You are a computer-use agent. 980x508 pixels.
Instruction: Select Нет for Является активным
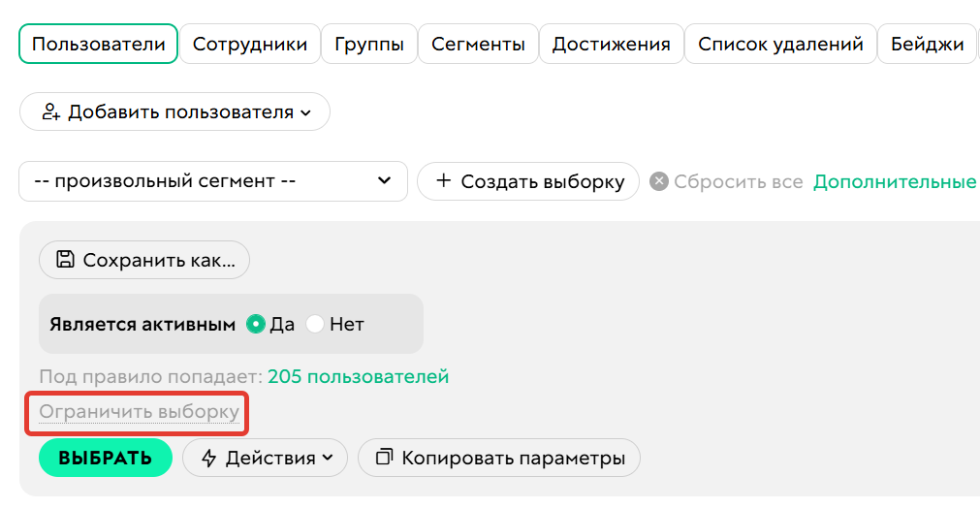pyautogui.click(x=315, y=325)
